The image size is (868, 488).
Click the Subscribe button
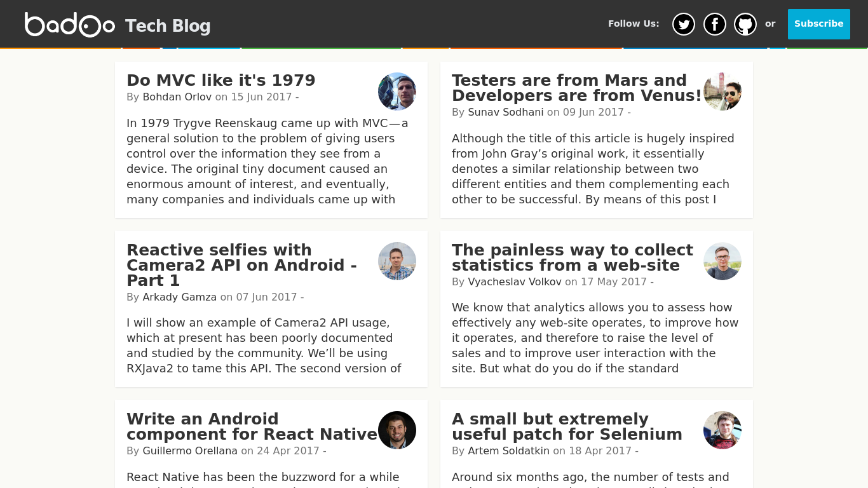pyautogui.click(x=819, y=24)
